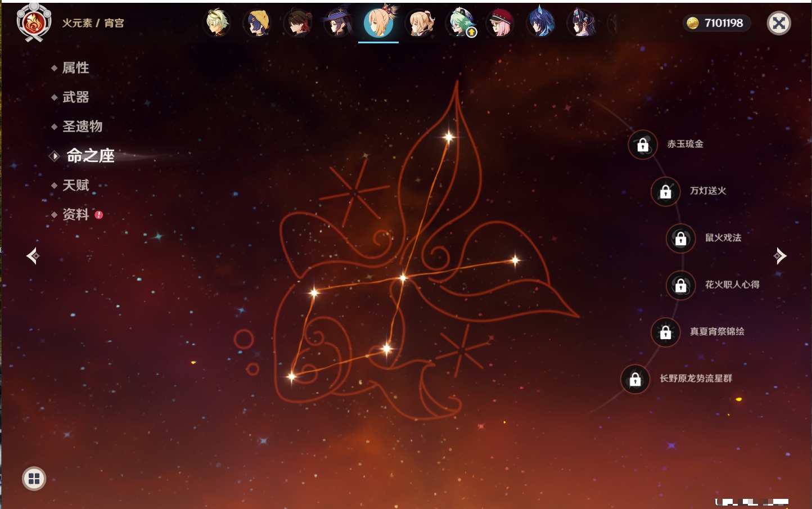The height and width of the screenshot is (509, 812).
Task: Open the 天赋 talents menu
Action: pyautogui.click(x=75, y=185)
